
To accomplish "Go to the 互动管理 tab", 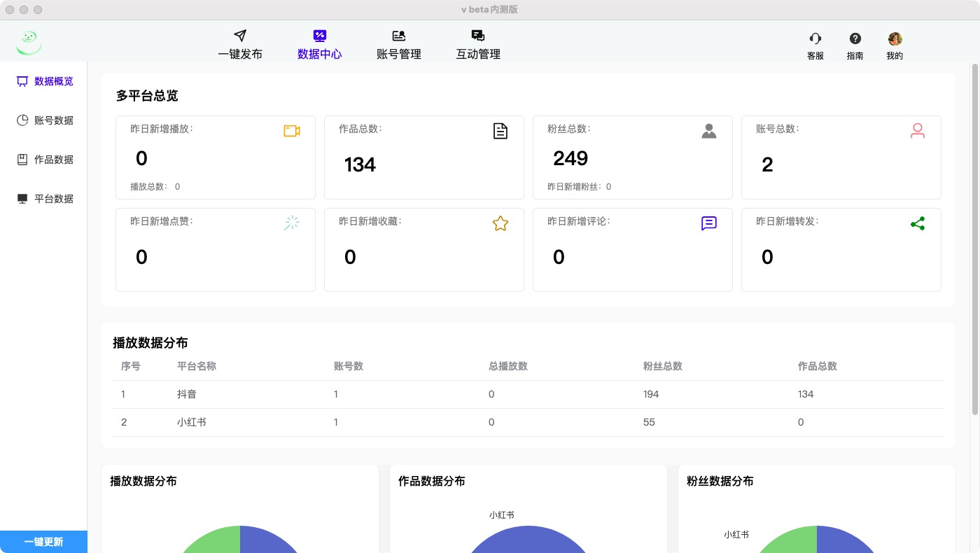I will coord(478,45).
